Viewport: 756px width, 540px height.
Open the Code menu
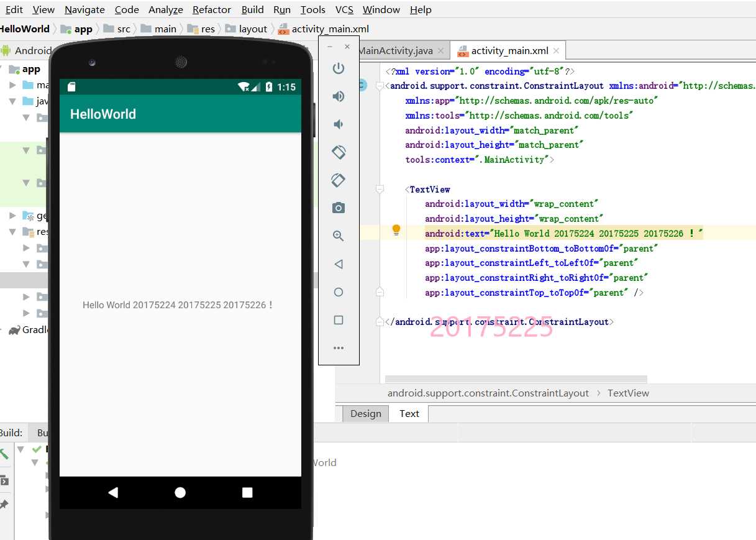tap(127, 9)
